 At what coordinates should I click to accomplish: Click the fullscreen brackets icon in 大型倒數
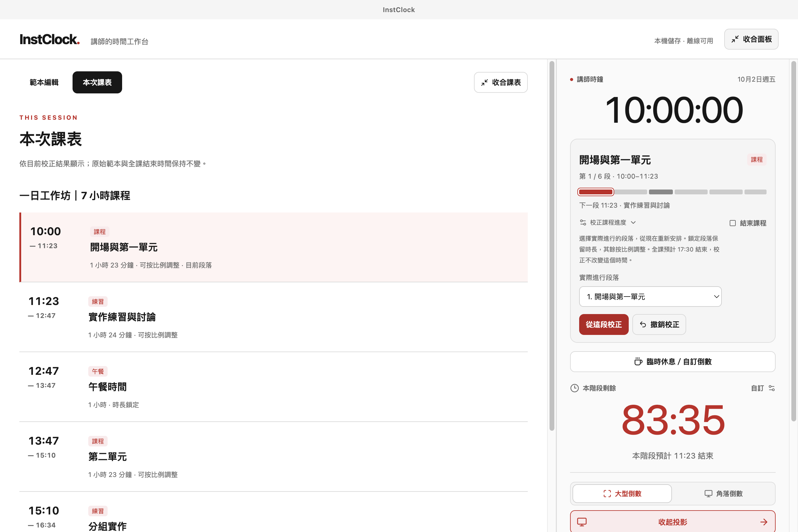607,494
